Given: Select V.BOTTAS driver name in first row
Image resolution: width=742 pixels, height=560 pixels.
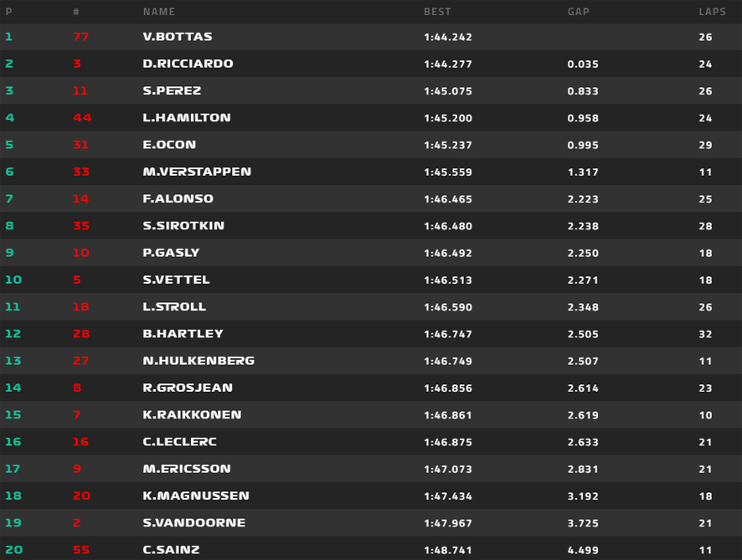Looking at the screenshot, I should click(x=178, y=37).
